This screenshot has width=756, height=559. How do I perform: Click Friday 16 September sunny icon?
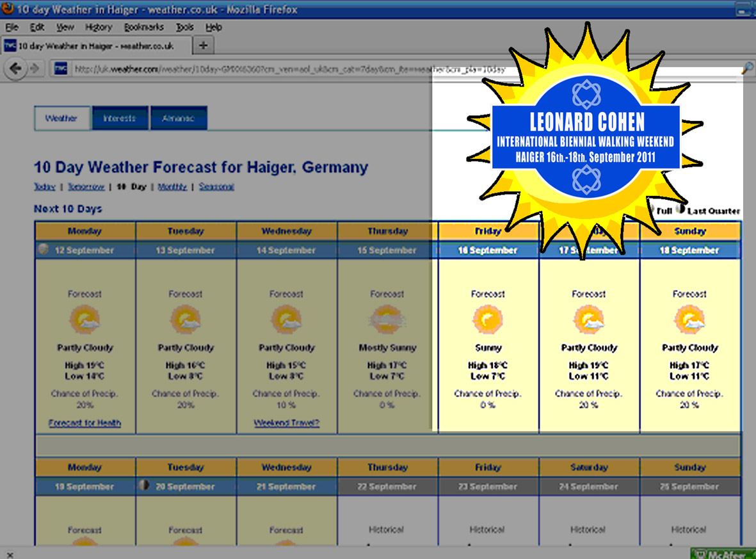click(x=487, y=320)
